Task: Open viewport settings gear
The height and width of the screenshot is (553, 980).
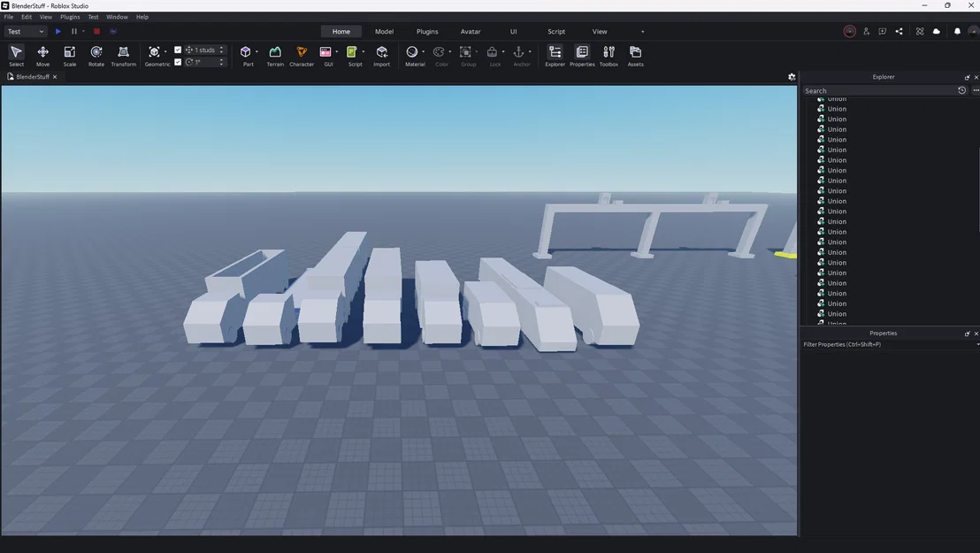Action: pos(792,77)
